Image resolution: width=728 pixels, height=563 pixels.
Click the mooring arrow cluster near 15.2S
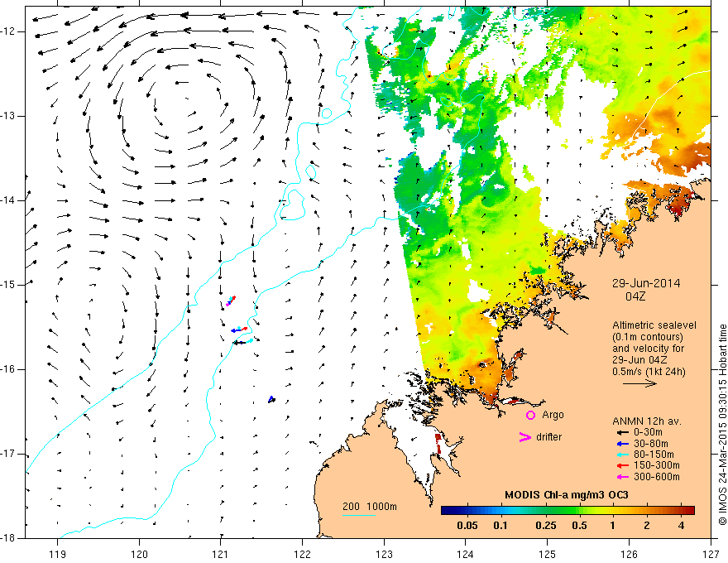pos(230,301)
